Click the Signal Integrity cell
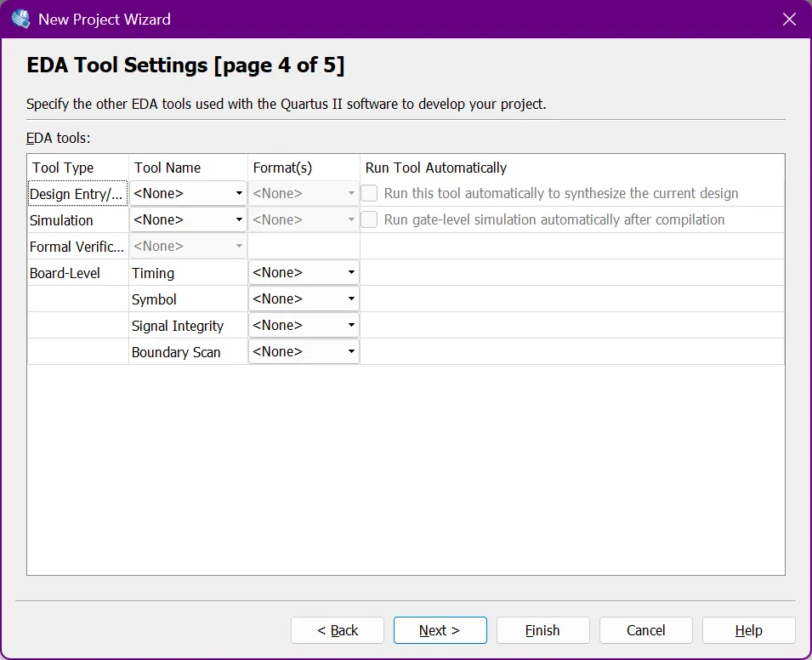This screenshot has width=812, height=660. (x=188, y=326)
